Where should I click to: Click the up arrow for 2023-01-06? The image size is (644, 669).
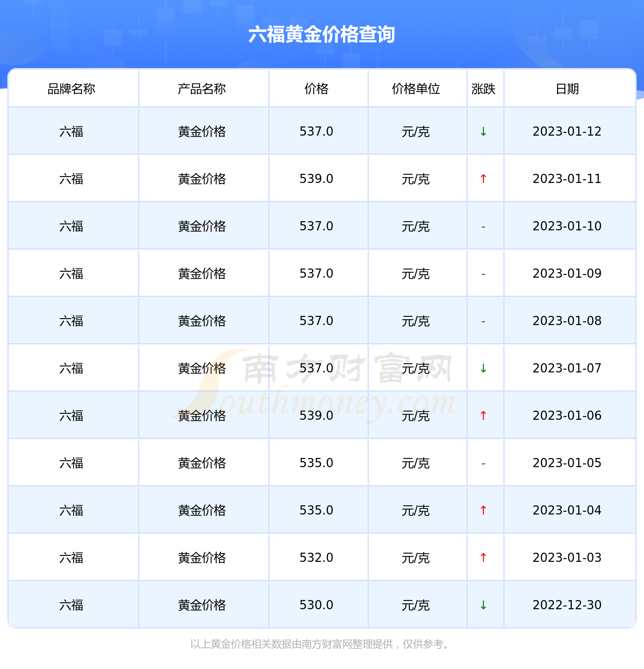pyautogui.click(x=483, y=416)
